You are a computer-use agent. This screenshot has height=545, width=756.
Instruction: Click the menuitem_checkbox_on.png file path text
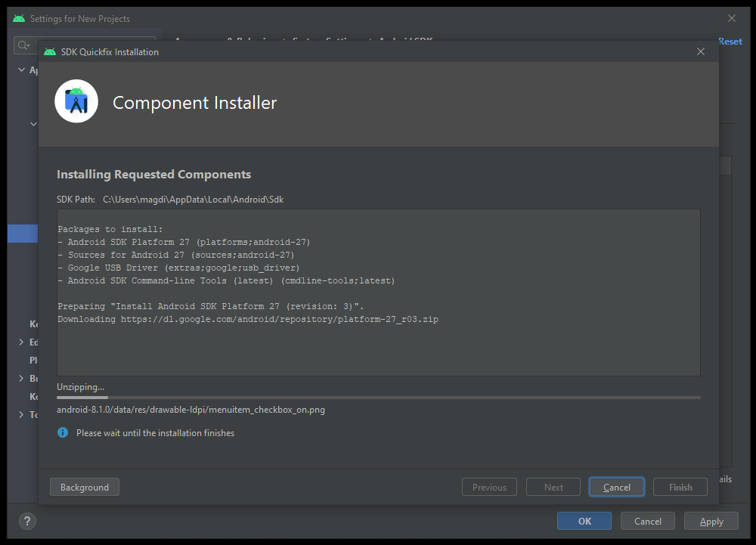pyautogui.click(x=191, y=410)
